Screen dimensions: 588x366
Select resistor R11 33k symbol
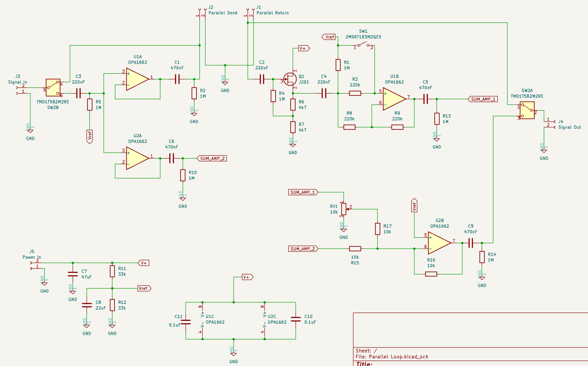[x=112, y=271]
